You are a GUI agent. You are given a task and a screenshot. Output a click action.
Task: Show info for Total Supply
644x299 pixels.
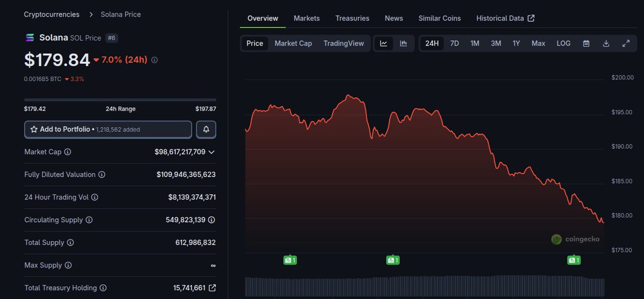click(x=70, y=243)
